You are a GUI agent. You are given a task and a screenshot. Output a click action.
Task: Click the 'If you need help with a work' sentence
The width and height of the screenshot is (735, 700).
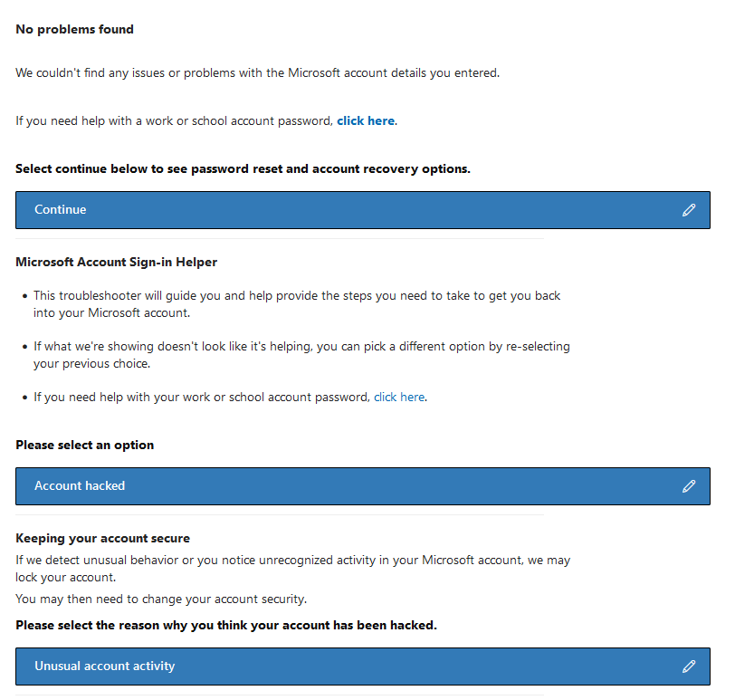(x=175, y=120)
